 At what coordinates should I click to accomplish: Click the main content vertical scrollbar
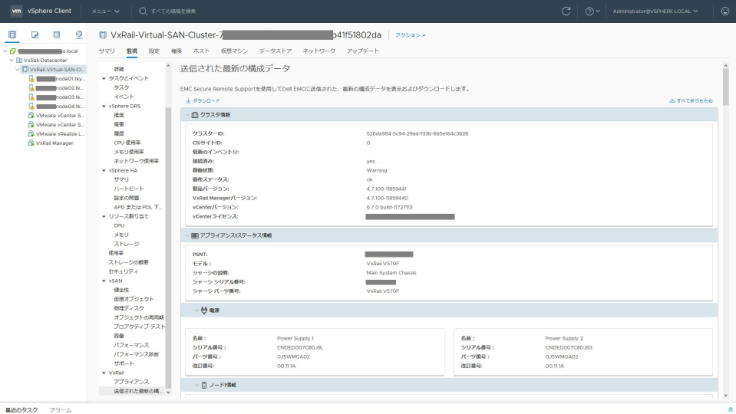[726, 87]
